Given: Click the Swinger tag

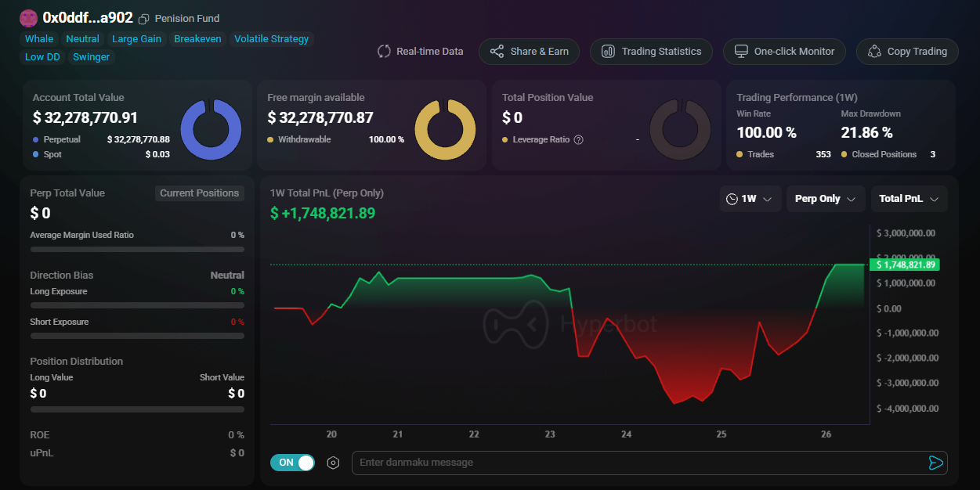Looking at the screenshot, I should (x=91, y=57).
